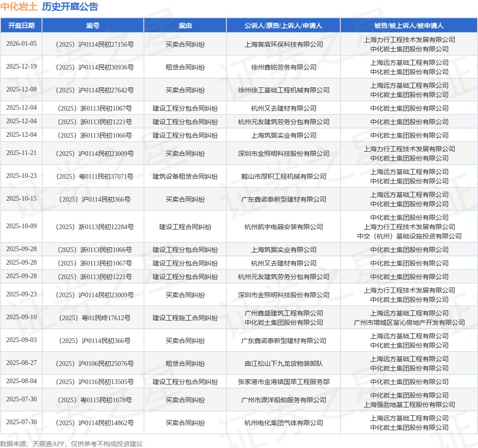478x448 pixels.
Task: Select date cell 2025-12-19
Action: [x=21, y=66]
